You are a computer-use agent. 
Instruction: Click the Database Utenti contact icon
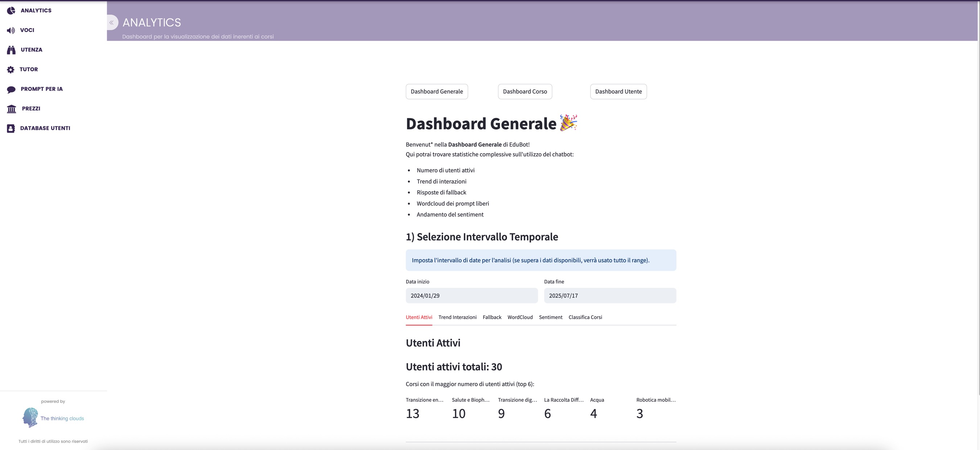[x=11, y=129]
